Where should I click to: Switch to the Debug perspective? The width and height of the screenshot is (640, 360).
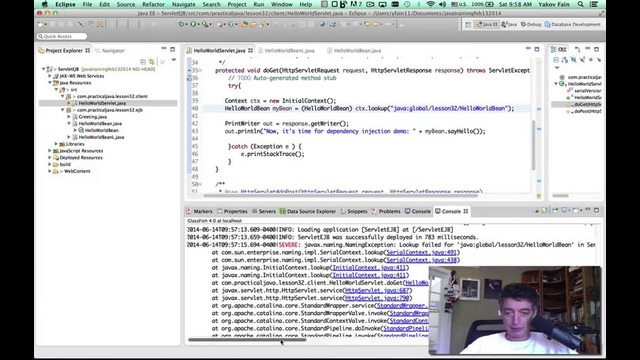(x=531, y=24)
